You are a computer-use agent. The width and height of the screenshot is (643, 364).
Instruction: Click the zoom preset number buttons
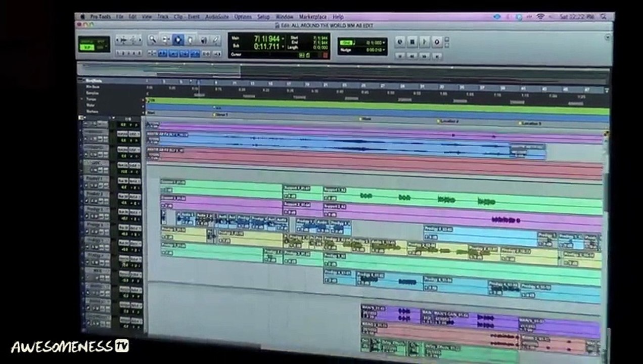click(x=128, y=53)
